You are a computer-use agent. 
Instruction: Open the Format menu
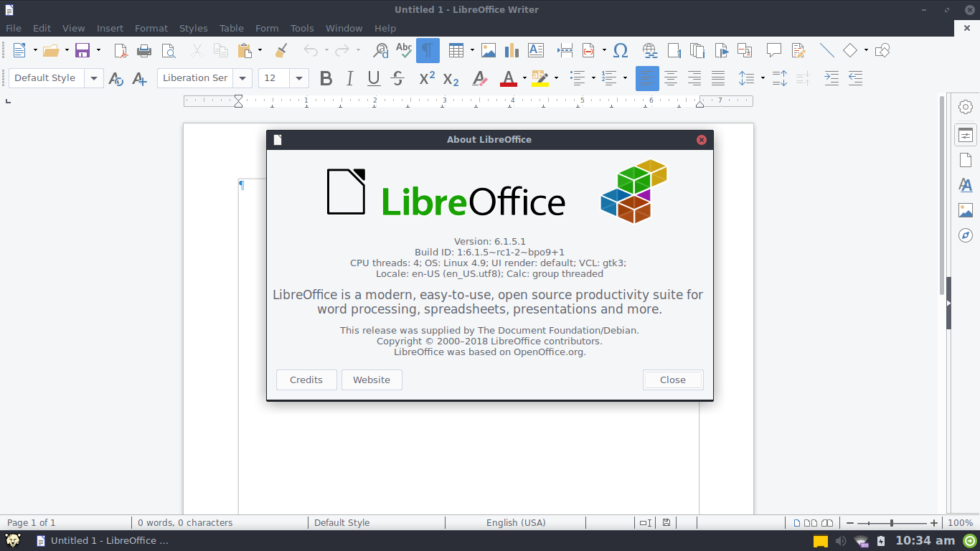tap(151, 28)
